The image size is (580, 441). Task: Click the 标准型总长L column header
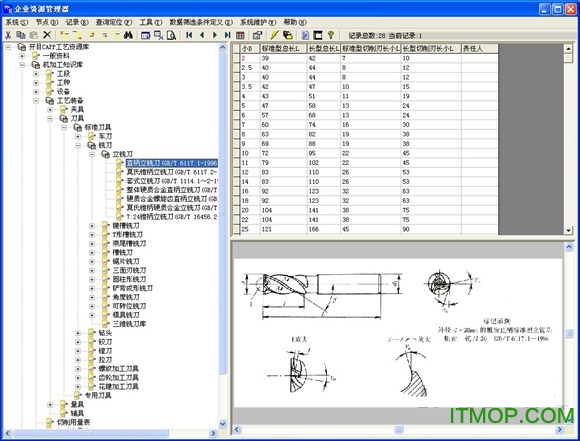284,48
